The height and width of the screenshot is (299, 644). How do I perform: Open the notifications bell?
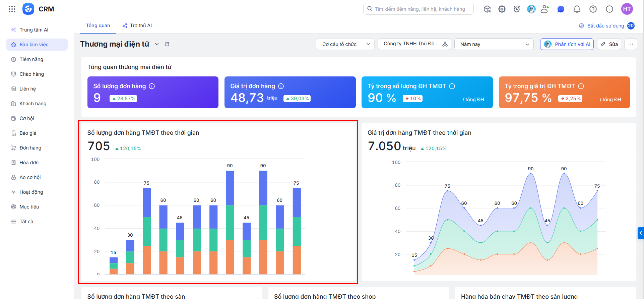(x=577, y=9)
